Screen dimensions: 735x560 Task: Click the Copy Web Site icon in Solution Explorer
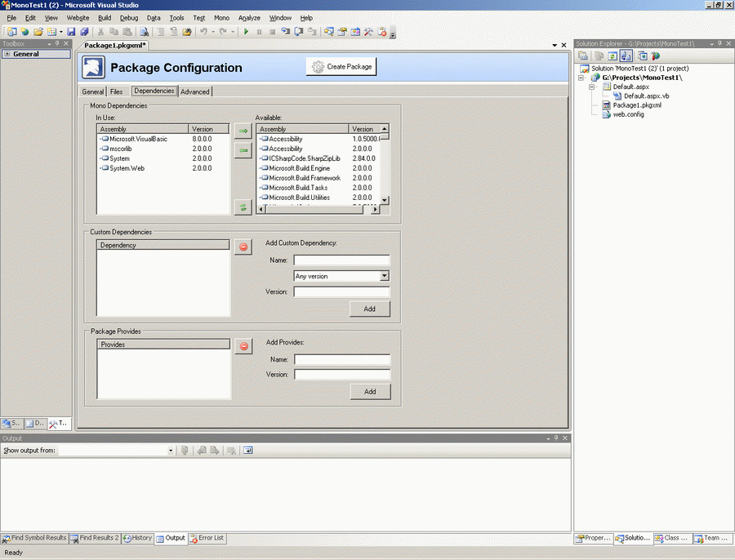(x=642, y=56)
